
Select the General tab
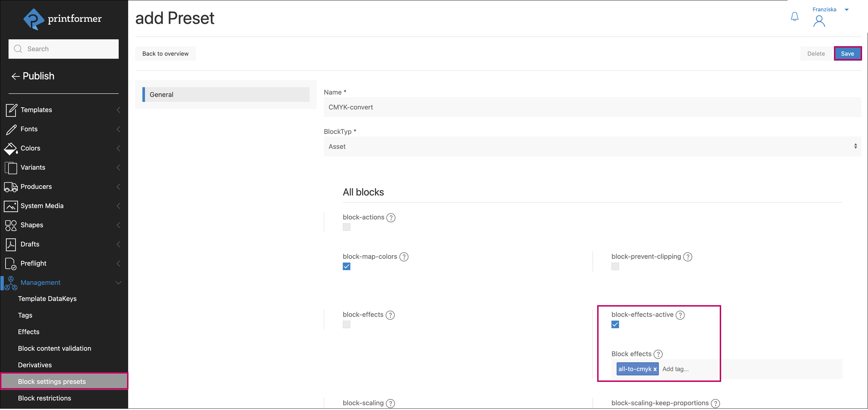click(x=226, y=95)
